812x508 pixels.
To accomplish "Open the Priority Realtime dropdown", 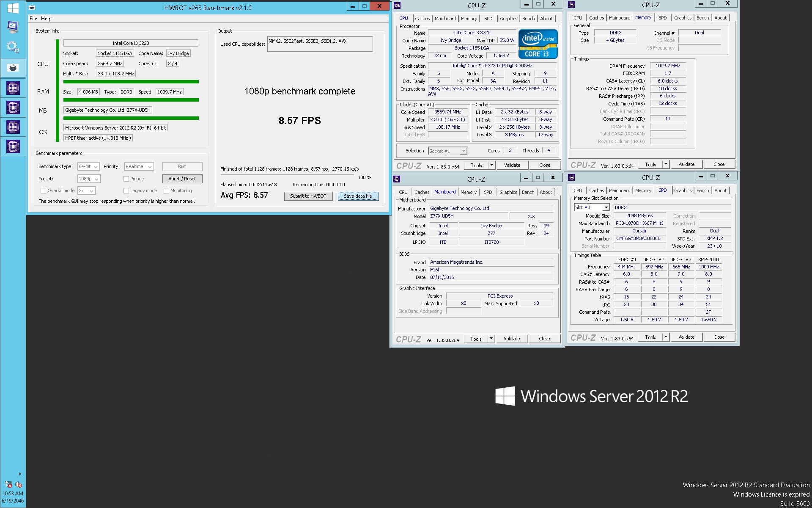I will [x=139, y=167].
